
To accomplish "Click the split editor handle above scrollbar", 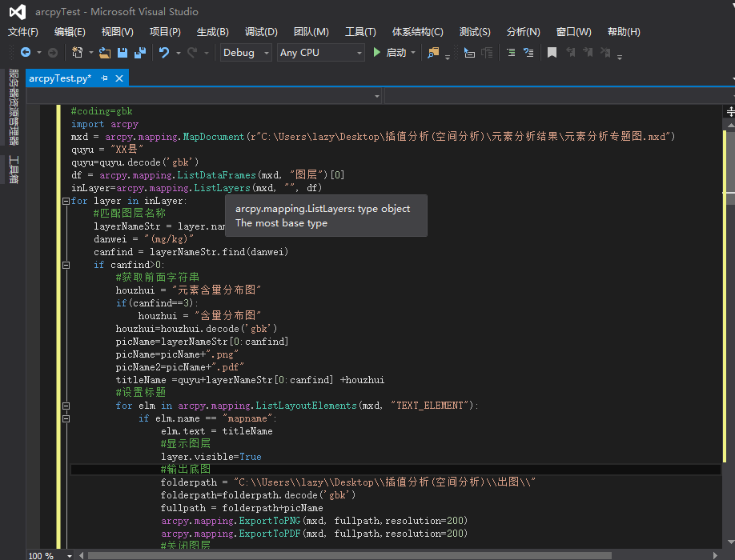I will 730,112.
